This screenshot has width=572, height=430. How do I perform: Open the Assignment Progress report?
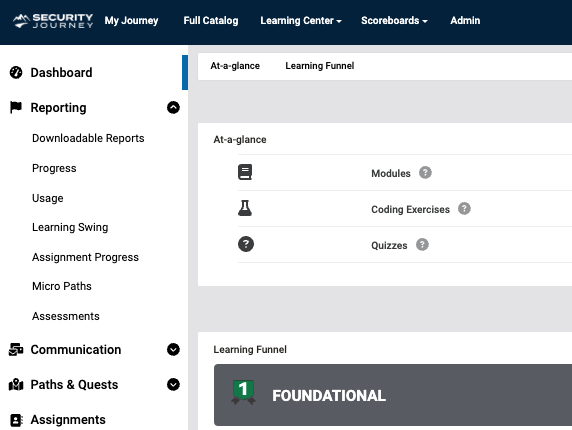pyautogui.click(x=85, y=257)
